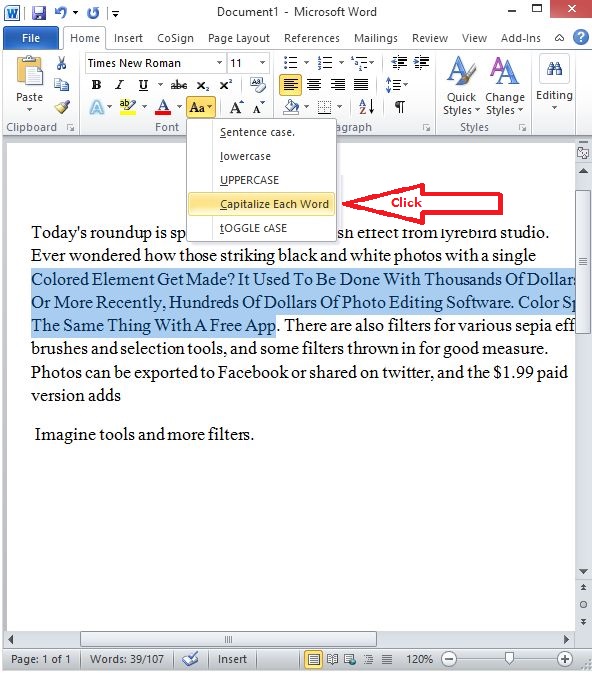The width and height of the screenshot is (592, 673).
Task: Click Words: 39/107 in status bar
Action: point(127,659)
